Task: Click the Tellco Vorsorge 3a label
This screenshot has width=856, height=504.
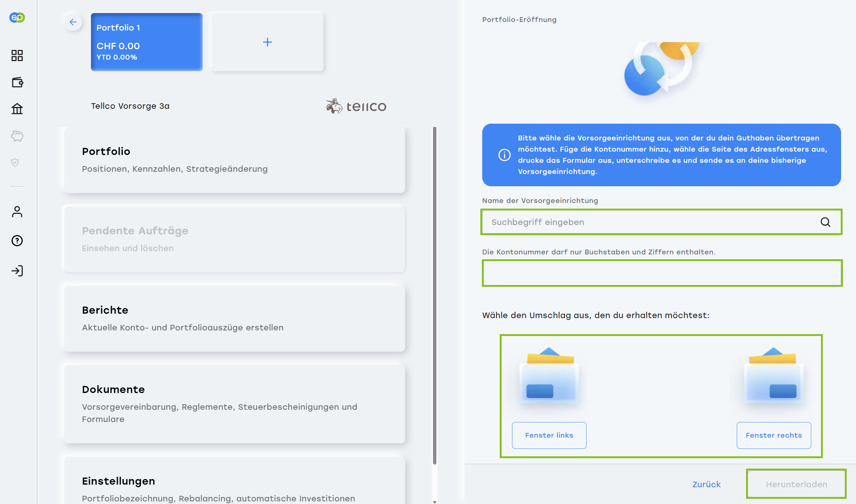Action: click(x=130, y=106)
